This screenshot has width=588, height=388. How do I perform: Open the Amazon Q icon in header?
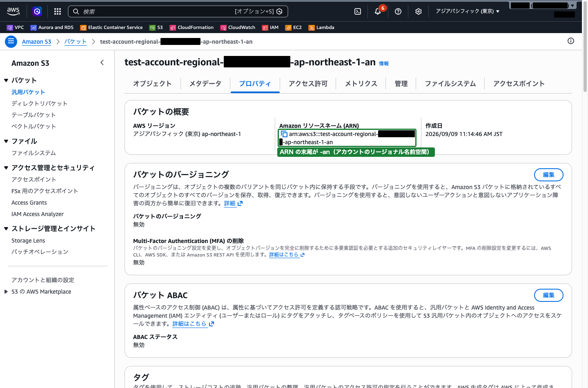click(37, 11)
